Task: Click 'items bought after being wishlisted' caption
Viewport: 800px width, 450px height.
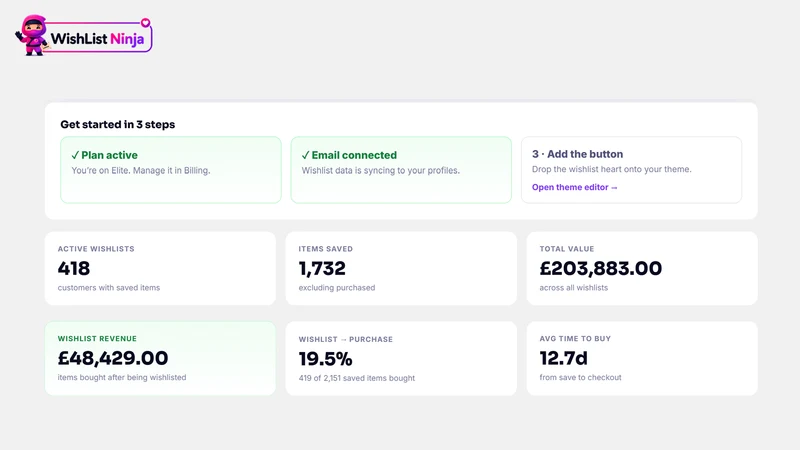Action: [122, 378]
